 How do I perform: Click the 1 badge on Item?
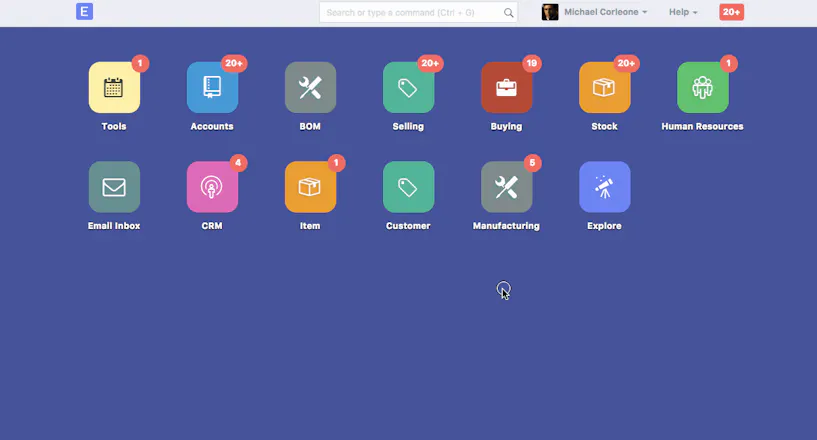coord(336,163)
